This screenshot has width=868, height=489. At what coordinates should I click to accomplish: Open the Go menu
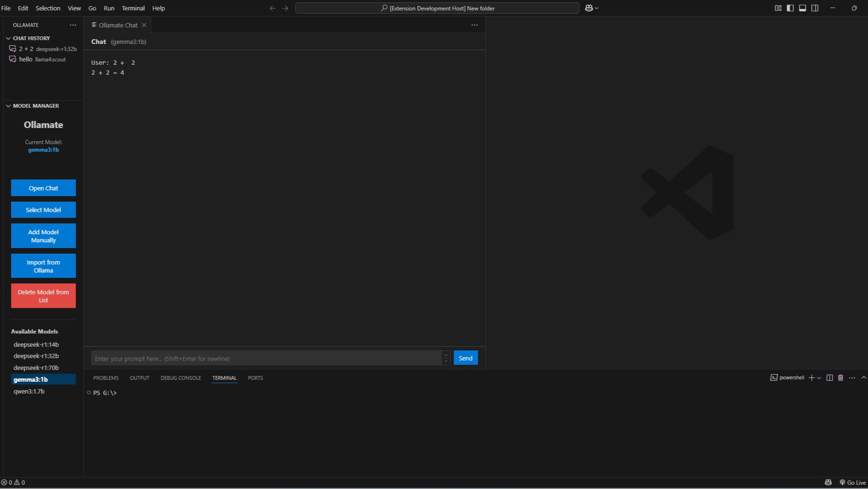[x=93, y=8]
